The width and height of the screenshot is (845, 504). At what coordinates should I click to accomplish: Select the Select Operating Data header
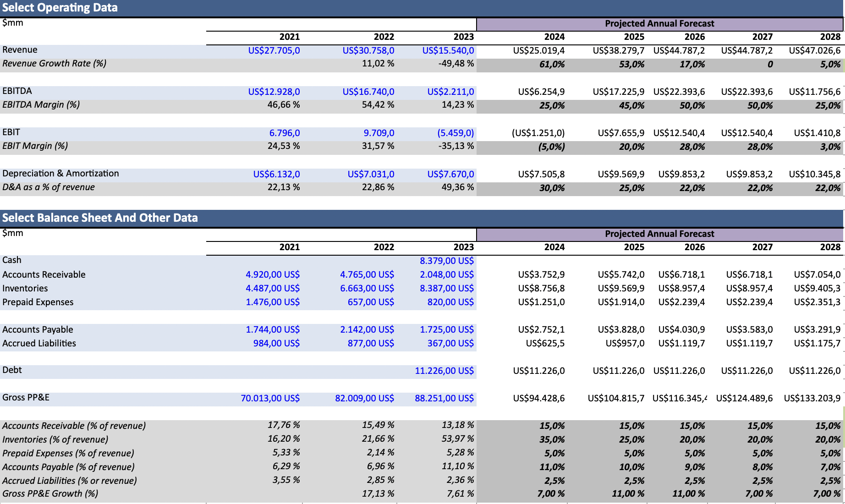coord(60,8)
